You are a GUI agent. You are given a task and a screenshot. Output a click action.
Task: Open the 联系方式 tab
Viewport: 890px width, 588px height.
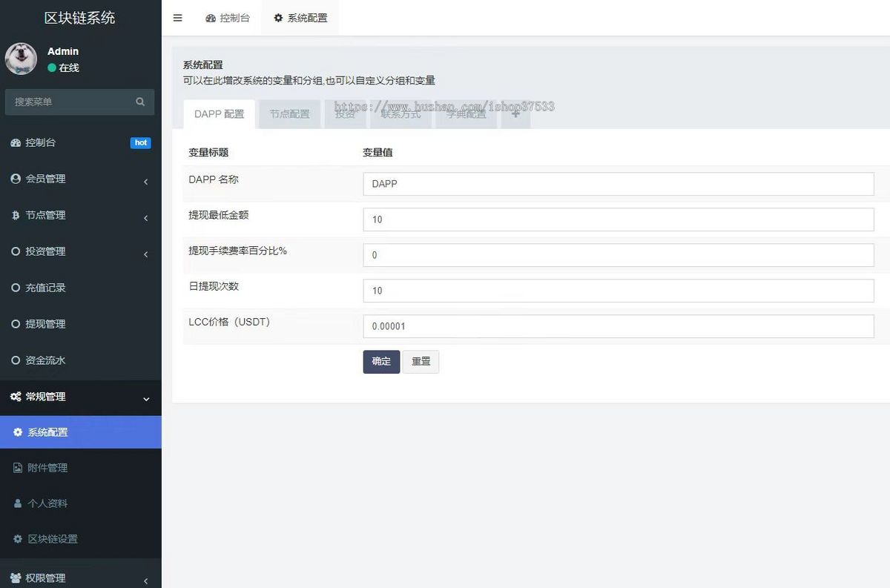(400, 114)
